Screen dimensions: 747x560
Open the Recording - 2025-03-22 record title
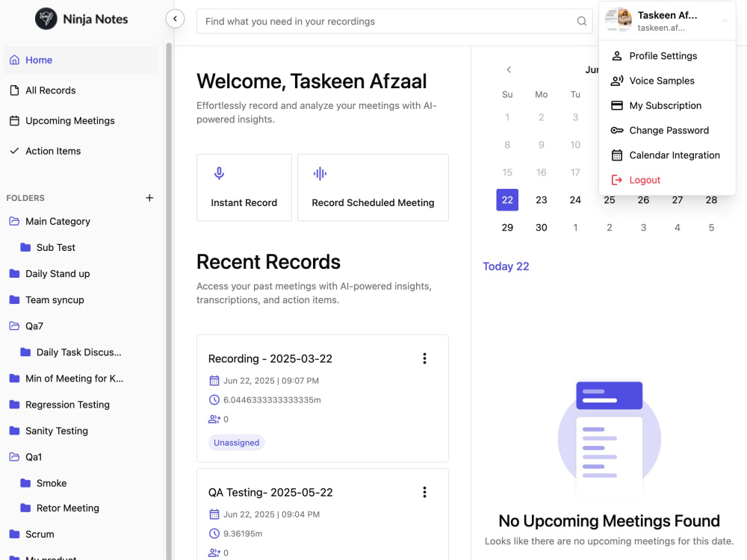(x=270, y=358)
